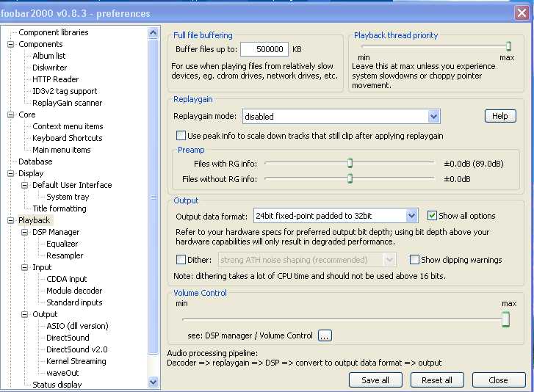Select Module decoder in the tree
This screenshot has width=534, height=392.
[x=74, y=291]
